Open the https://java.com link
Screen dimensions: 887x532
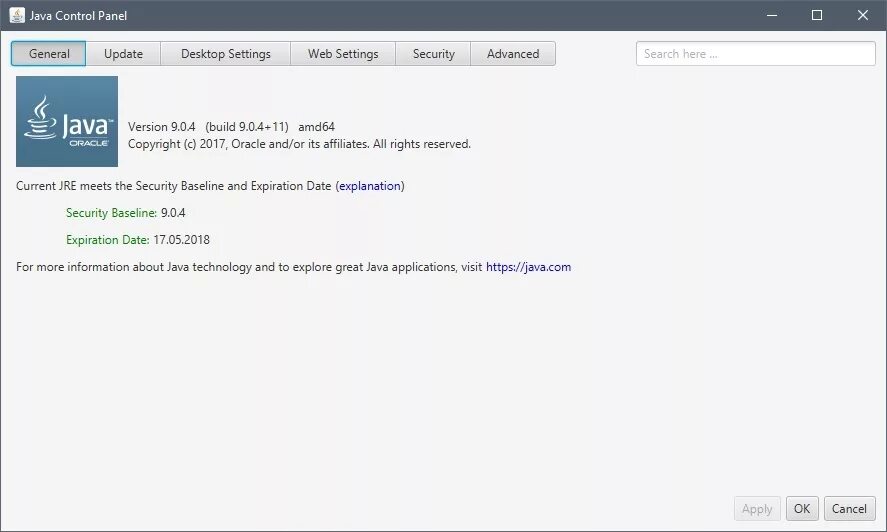tap(528, 267)
